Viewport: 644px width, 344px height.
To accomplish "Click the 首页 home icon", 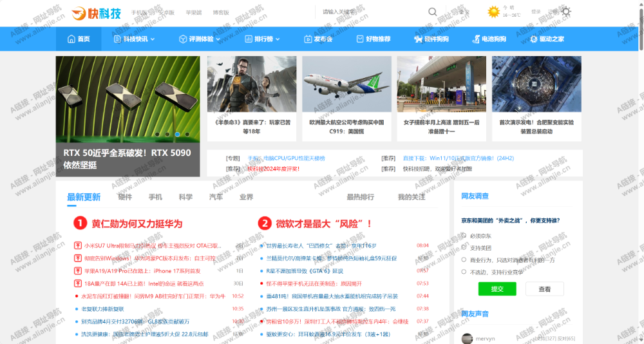I will tap(71, 39).
